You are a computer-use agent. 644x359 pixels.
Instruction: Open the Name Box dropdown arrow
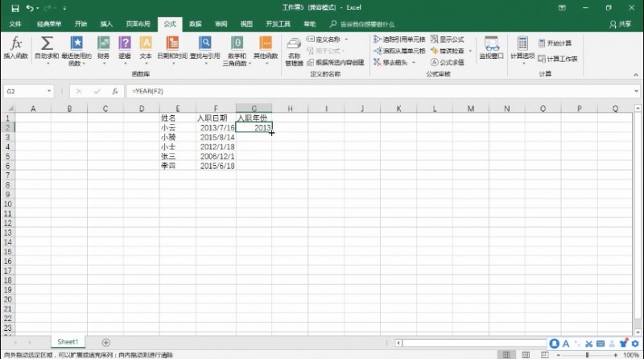point(49,91)
